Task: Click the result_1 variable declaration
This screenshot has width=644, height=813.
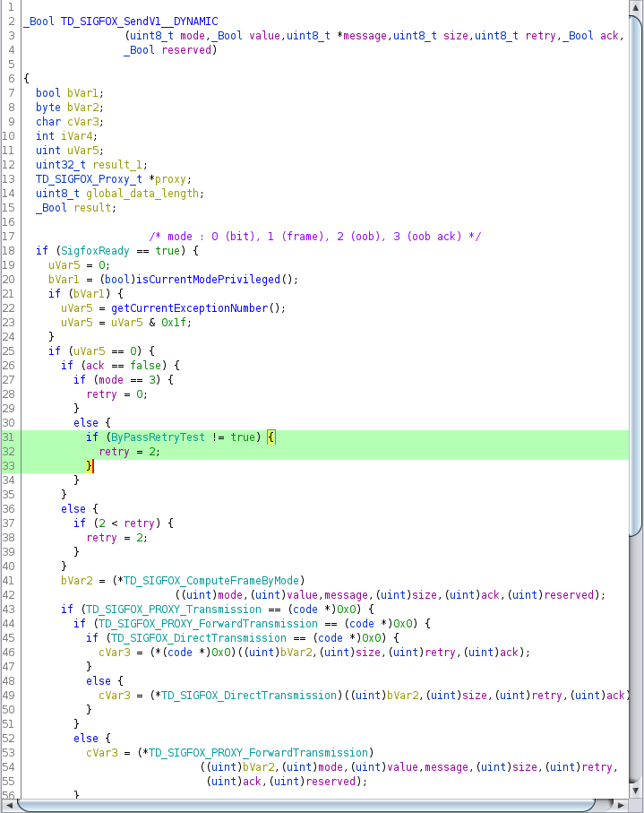Action: [x=117, y=165]
